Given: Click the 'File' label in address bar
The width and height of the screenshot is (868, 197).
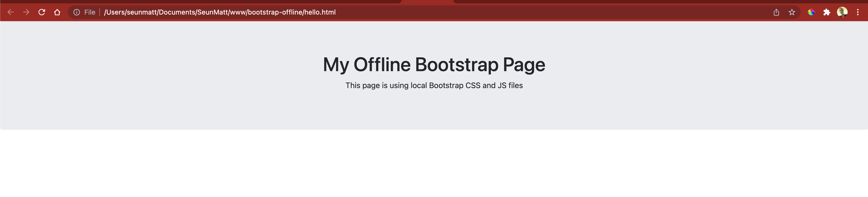Looking at the screenshot, I should pyautogui.click(x=90, y=12).
